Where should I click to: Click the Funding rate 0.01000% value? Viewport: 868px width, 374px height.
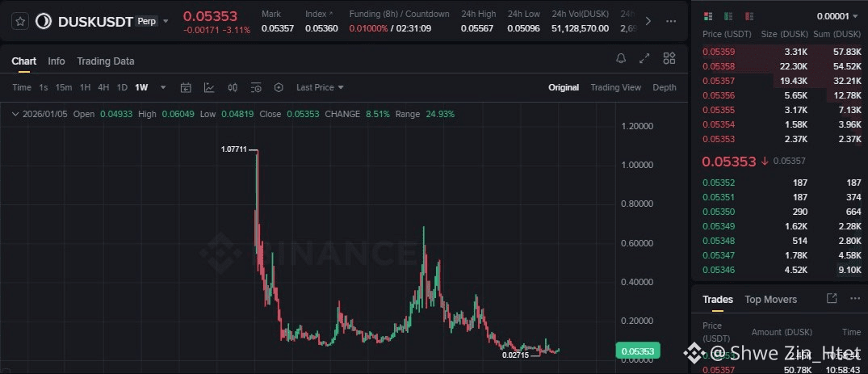(x=368, y=28)
